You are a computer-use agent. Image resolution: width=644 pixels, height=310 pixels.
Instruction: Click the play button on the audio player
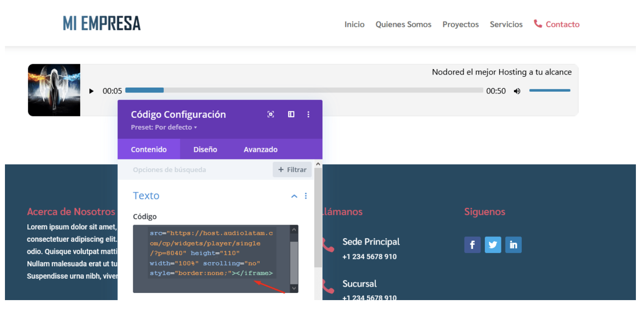click(92, 91)
